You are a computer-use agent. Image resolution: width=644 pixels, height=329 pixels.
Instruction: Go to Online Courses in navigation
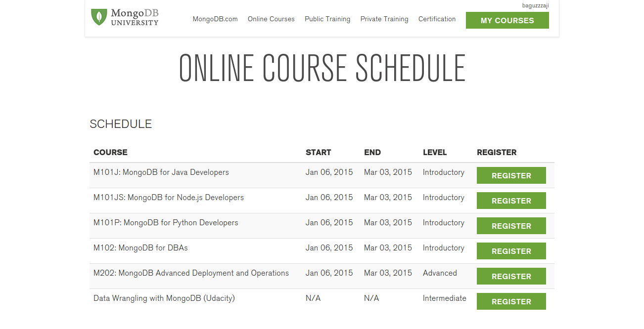tap(271, 19)
